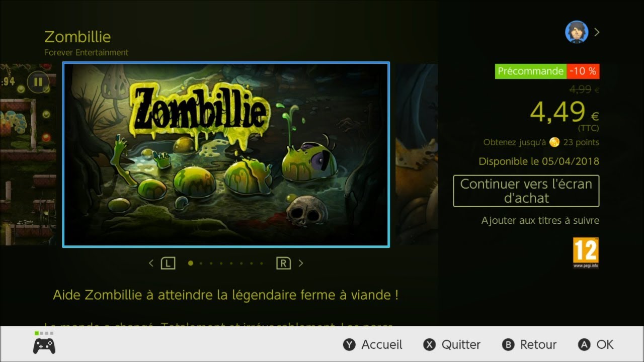
Task: Confirm with the A OK button
Action: pyautogui.click(x=596, y=344)
